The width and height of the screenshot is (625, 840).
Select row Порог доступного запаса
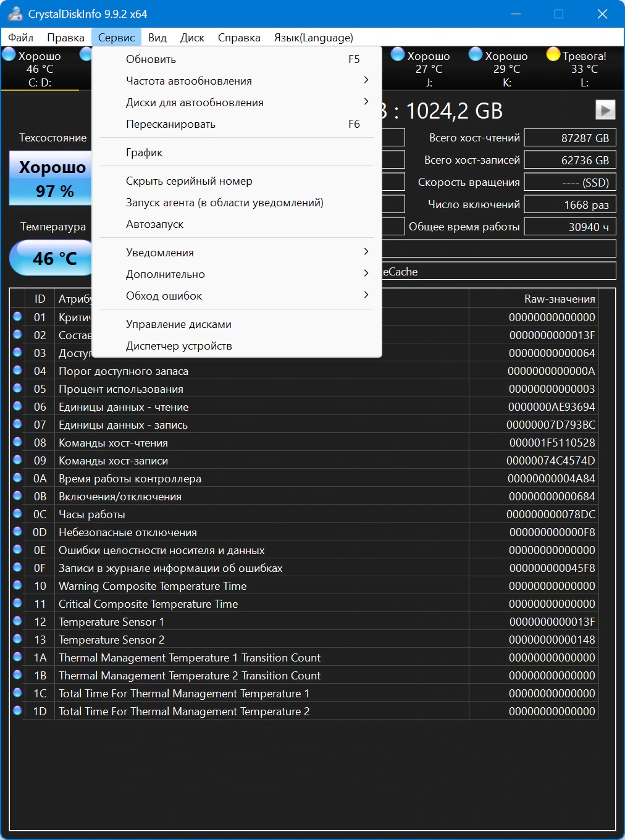pos(304,371)
